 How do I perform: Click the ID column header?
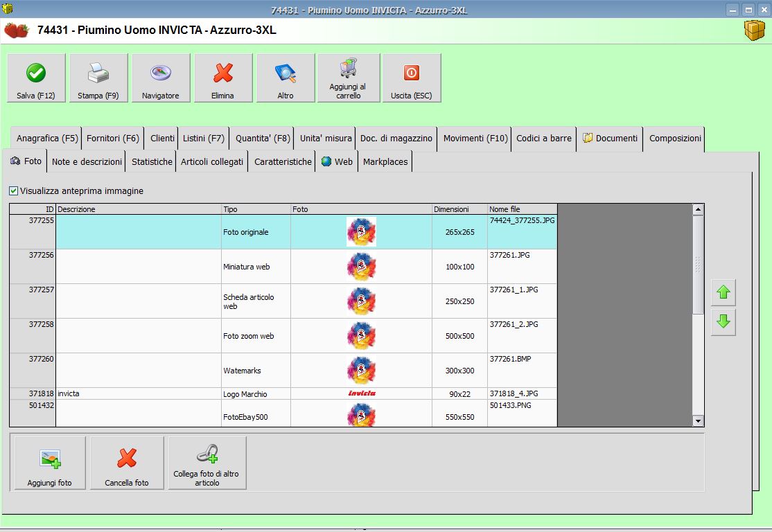click(x=33, y=209)
